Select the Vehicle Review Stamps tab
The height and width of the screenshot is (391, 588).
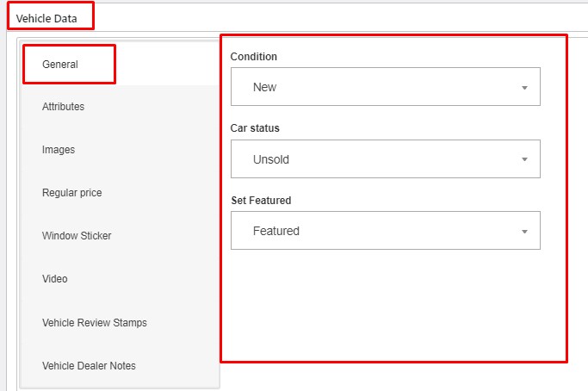(94, 323)
